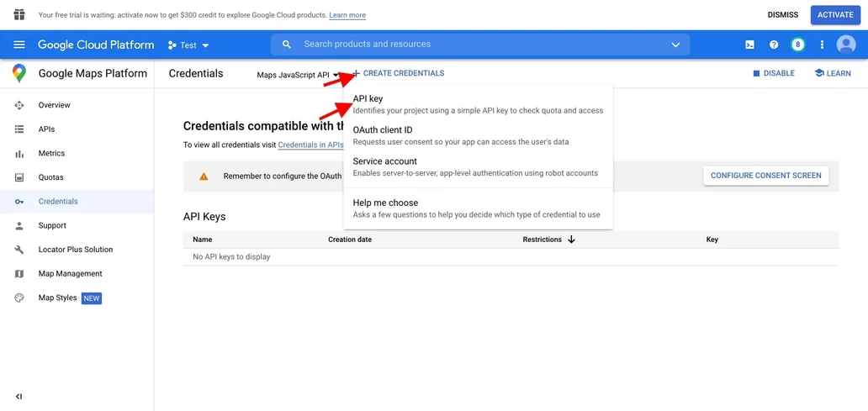Click the Support person icon

pyautogui.click(x=19, y=226)
